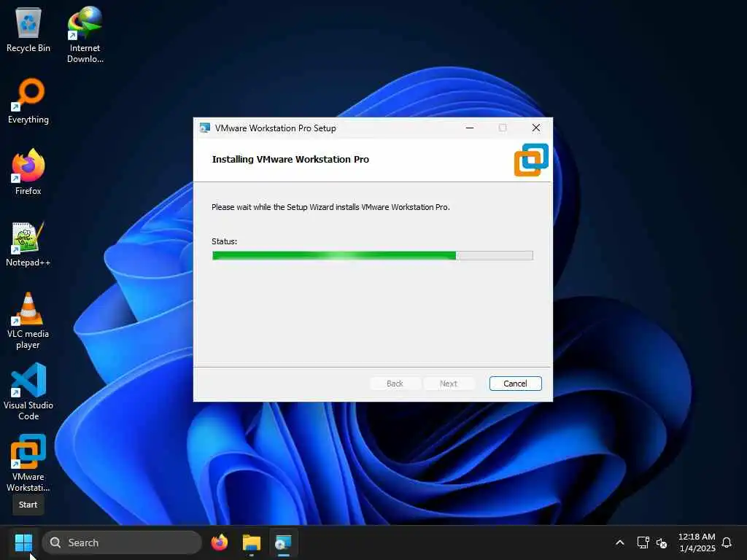Select the Internet Download Manager shortcut

point(85,34)
